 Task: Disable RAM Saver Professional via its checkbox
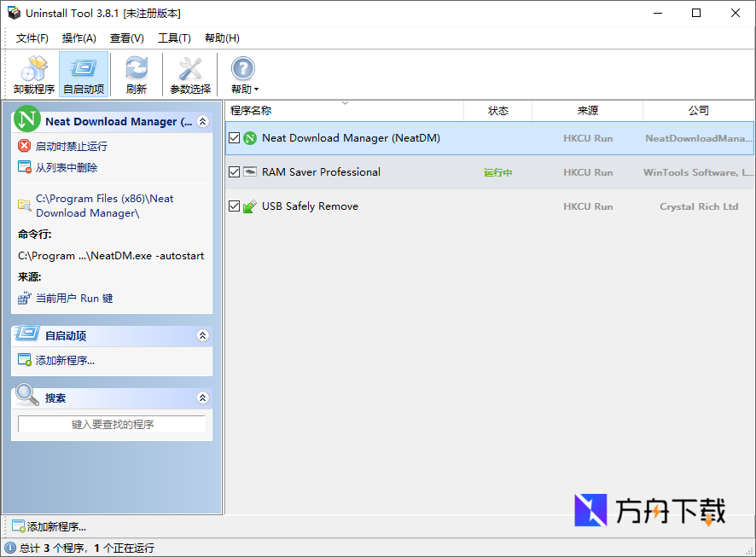pos(234,172)
